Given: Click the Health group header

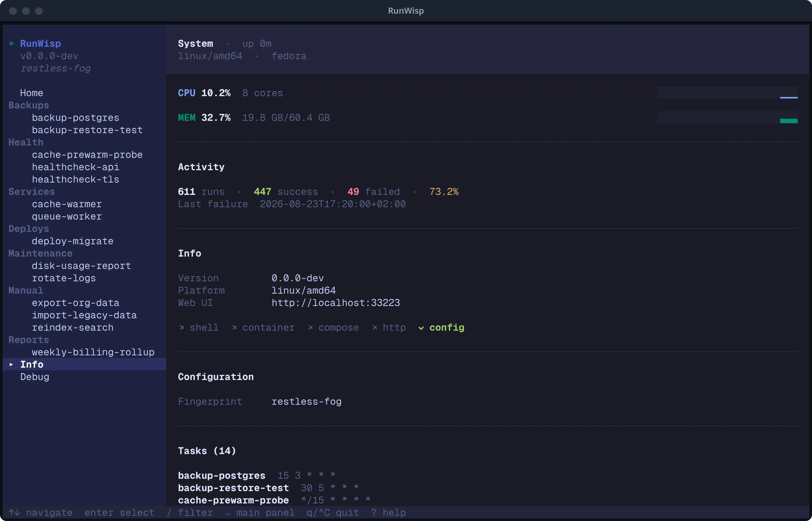Looking at the screenshot, I should 26,142.
